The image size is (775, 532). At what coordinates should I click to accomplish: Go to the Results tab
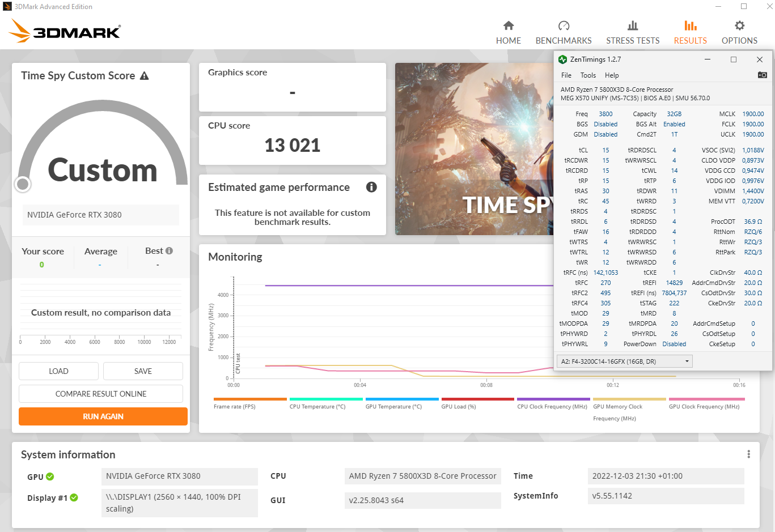[x=690, y=33]
